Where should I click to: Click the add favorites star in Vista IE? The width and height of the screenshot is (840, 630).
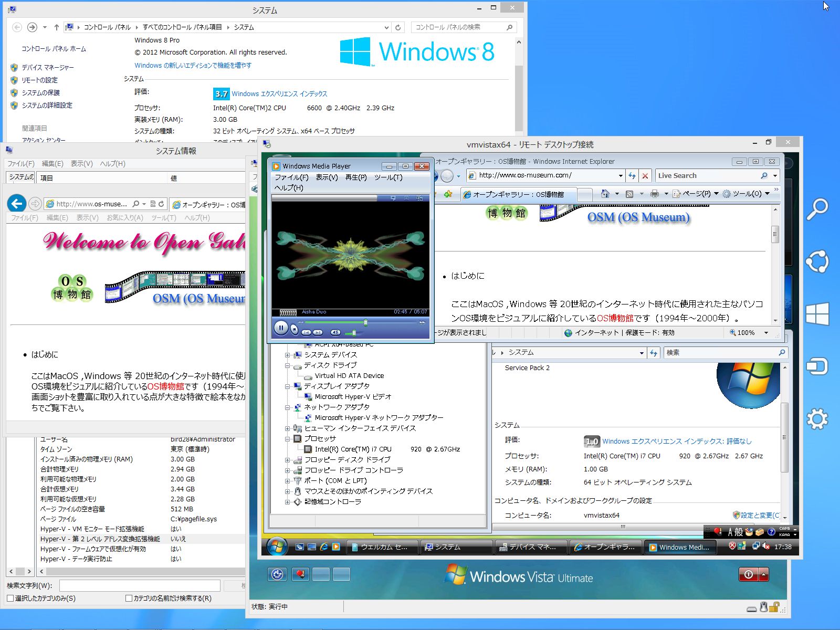448,194
